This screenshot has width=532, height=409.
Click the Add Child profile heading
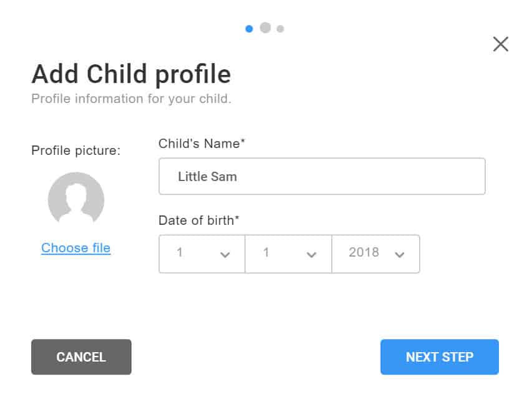tap(132, 74)
